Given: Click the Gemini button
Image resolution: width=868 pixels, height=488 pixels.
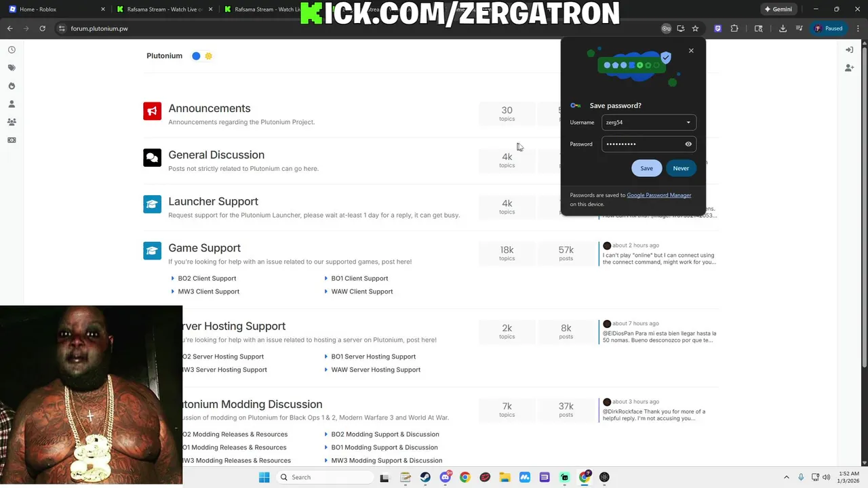Looking at the screenshot, I should click(778, 9).
